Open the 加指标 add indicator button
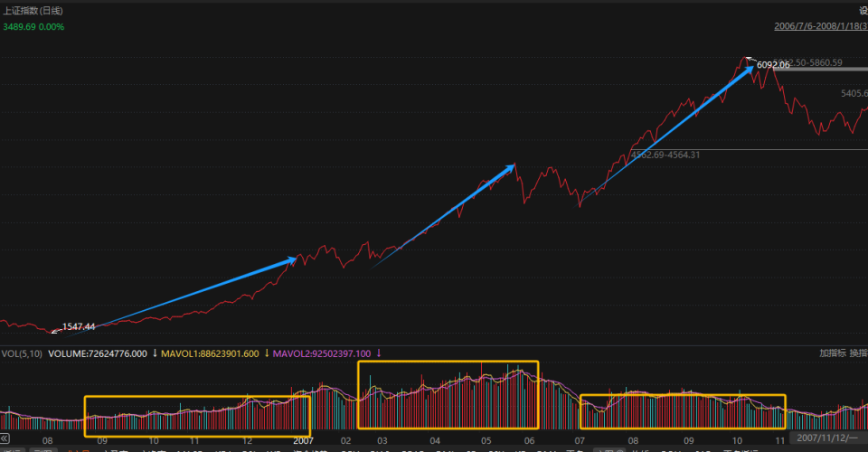This screenshot has height=452, width=868. coord(833,353)
